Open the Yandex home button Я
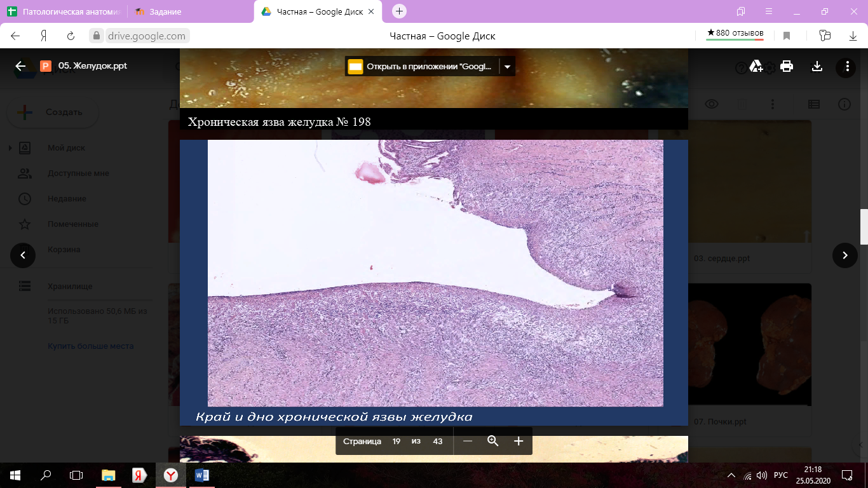This screenshot has width=868, height=488. click(44, 36)
